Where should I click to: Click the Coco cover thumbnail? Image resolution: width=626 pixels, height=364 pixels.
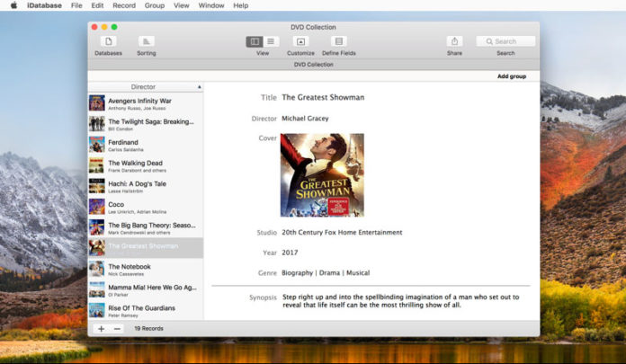(96, 207)
